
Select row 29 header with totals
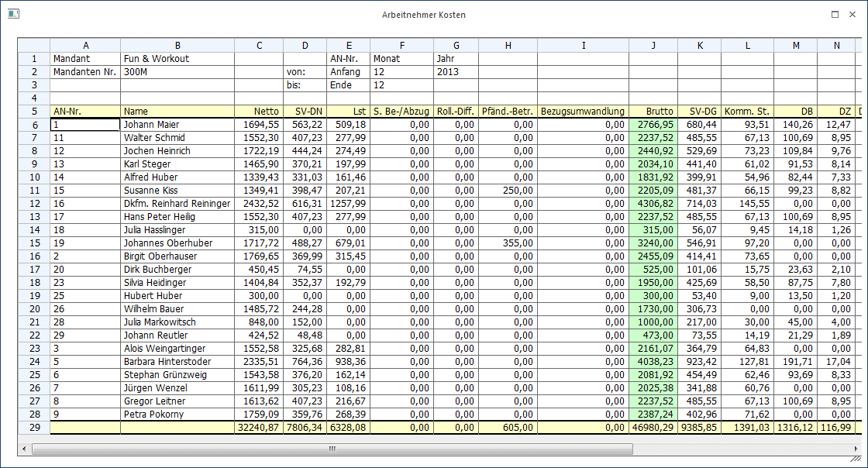coord(34,428)
